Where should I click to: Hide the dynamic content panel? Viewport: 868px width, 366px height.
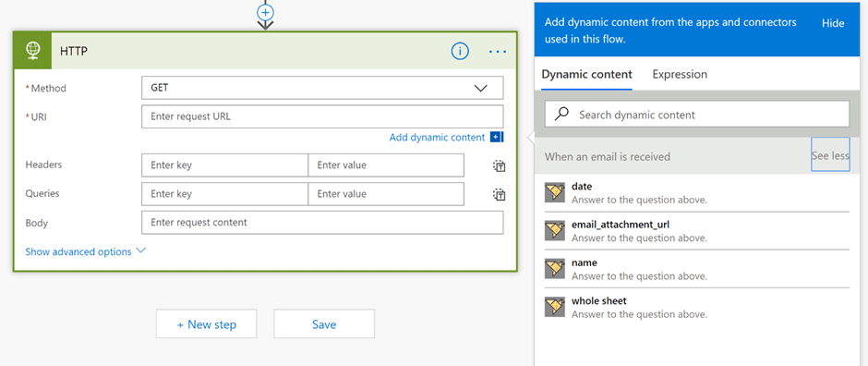tap(833, 23)
